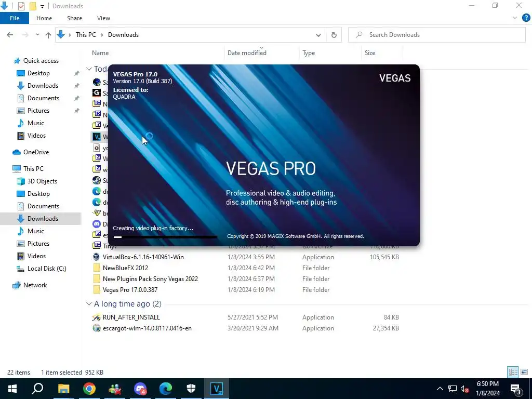This screenshot has height=399, width=532.
Task: Open the network tray icon
Action: click(x=453, y=389)
